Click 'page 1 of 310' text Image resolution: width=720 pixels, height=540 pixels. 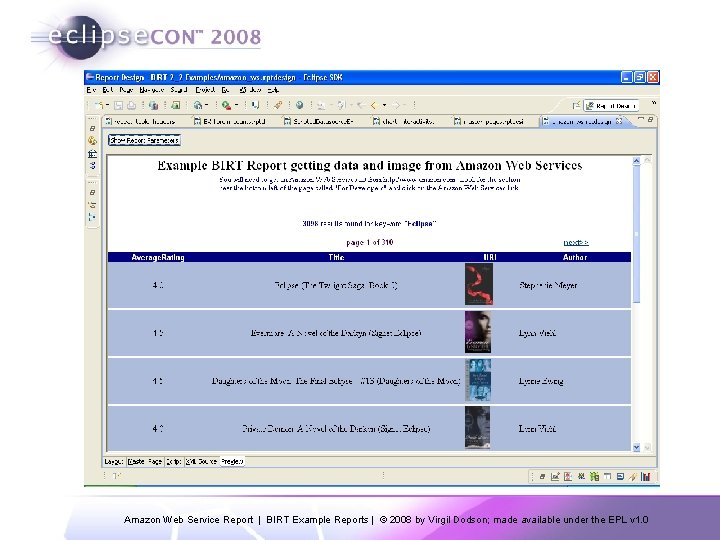370,242
